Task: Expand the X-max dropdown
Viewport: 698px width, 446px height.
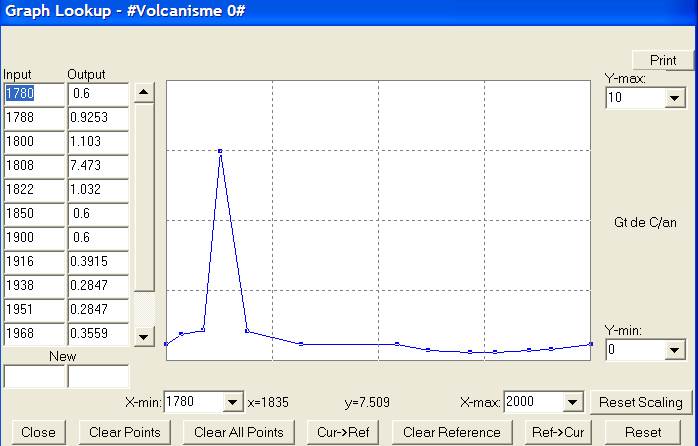Action: (573, 402)
